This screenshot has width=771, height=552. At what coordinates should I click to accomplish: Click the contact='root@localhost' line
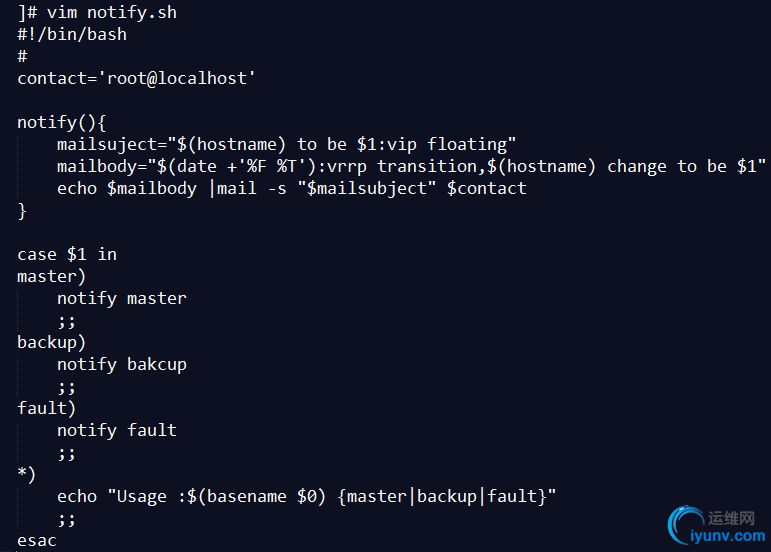click(137, 78)
